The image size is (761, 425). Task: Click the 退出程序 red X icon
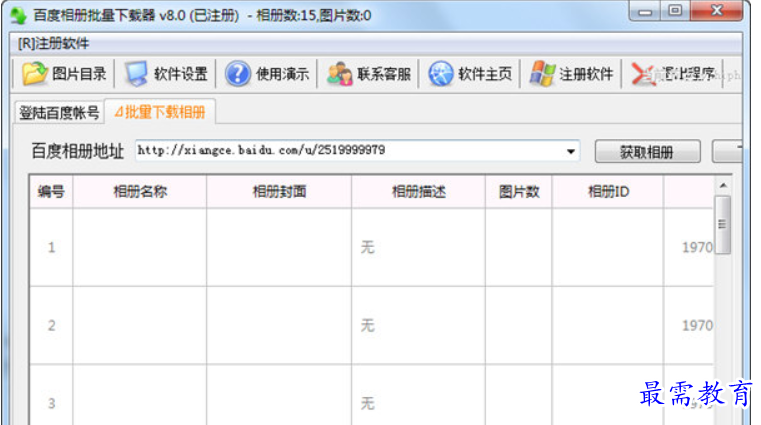click(x=644, y=75)
